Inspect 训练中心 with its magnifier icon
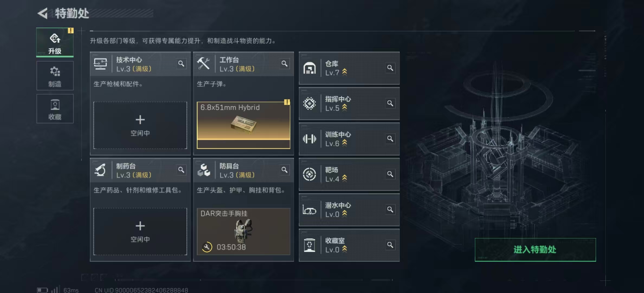This screenshot has height=293, width=644. click(390, 139)
